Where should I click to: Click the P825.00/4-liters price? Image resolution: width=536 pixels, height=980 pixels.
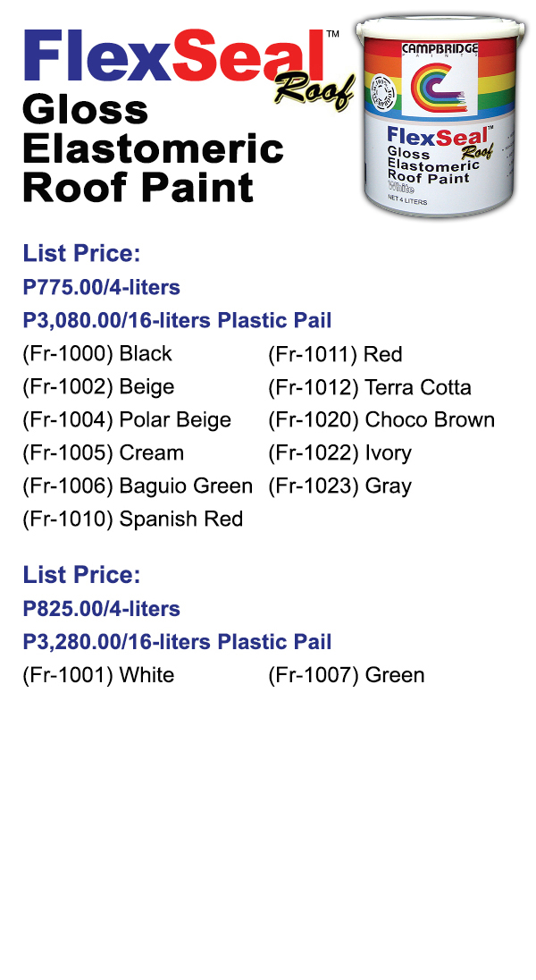(101, 609)
